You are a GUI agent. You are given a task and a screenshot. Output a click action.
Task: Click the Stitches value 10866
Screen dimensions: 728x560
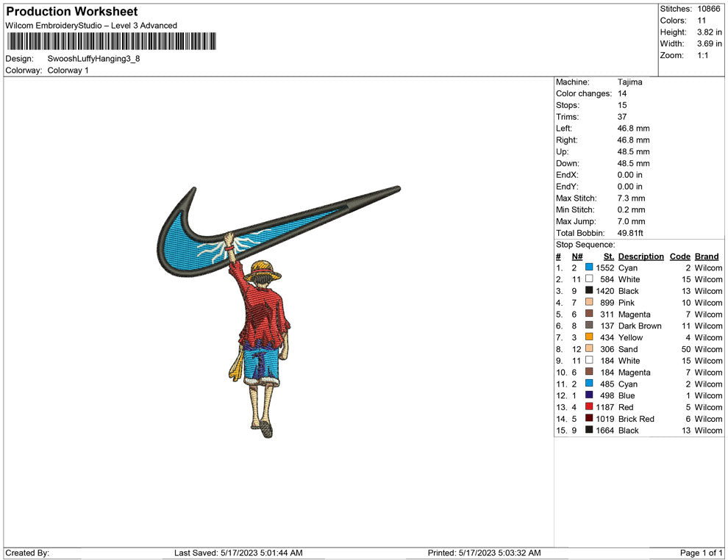[x=709, y=9]
